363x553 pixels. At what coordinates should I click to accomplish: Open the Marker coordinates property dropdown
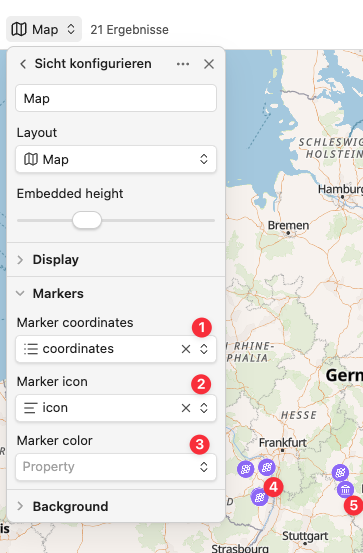(204, 349)
